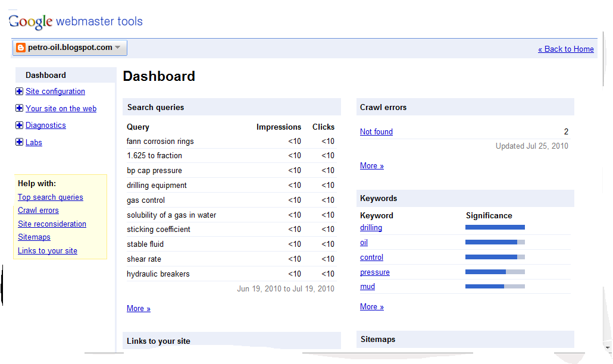Screen dimensions: 613x364
Task: Click the Keywords section header
Action: (x=465, y=198)
